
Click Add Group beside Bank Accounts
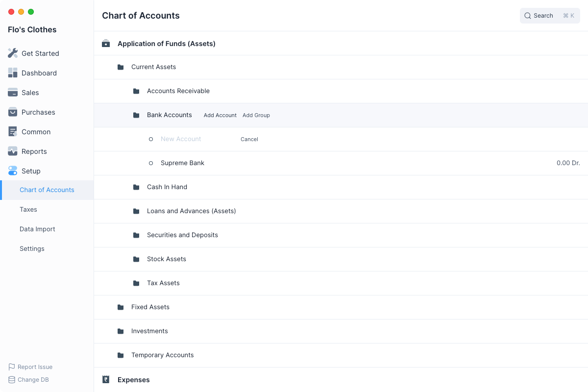256,115
